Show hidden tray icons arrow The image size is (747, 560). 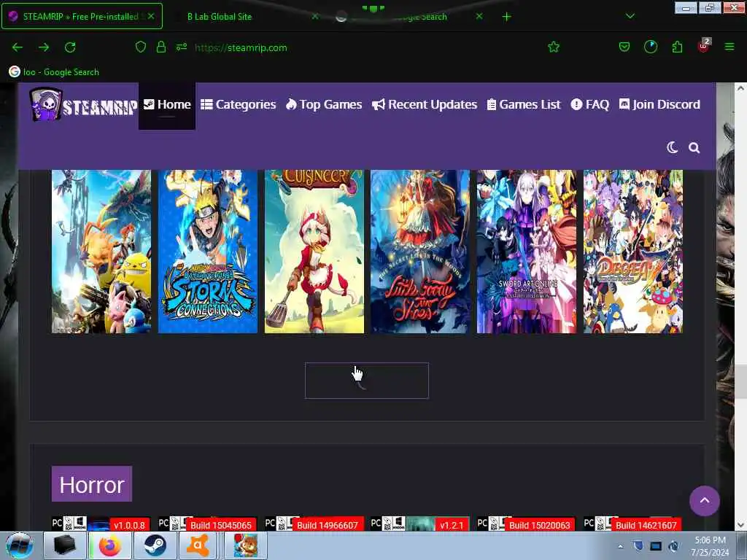tap(620, 546)
